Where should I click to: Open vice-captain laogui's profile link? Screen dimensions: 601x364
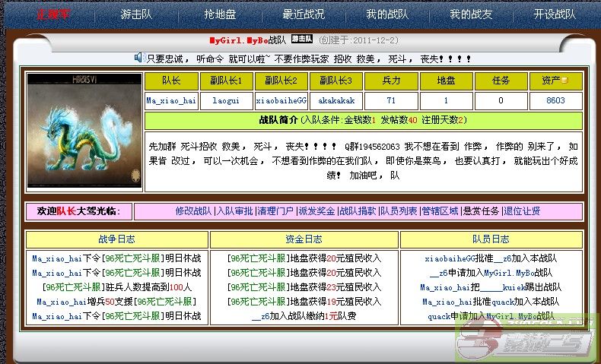(226, 100)
